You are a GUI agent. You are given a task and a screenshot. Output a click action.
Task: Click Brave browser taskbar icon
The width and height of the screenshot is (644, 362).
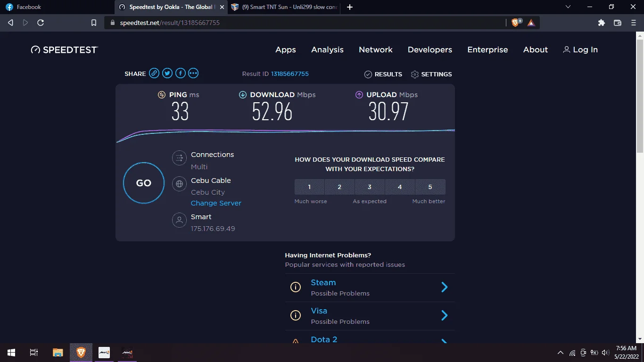(81, 353)
